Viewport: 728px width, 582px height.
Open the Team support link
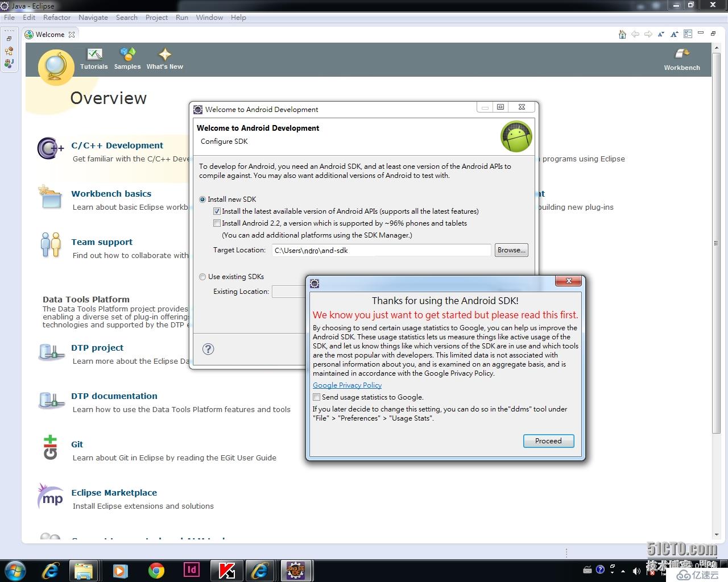(102, 242)
